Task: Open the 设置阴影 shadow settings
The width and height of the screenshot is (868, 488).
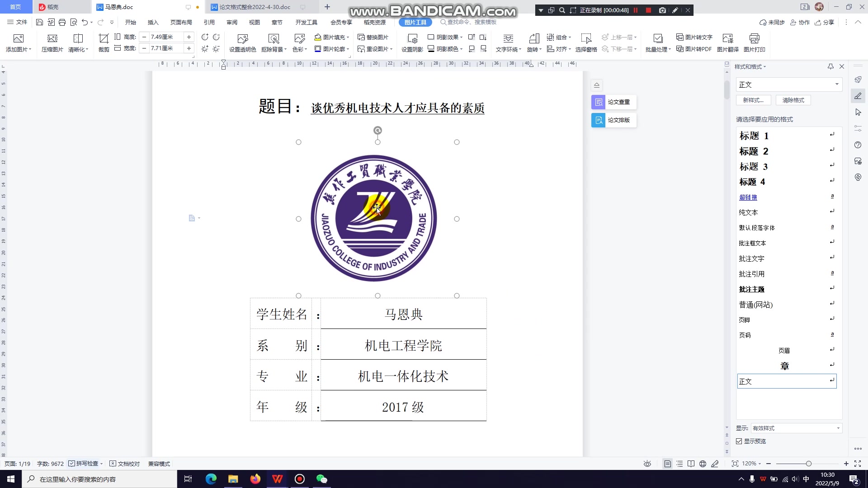Action: [412, 43]
